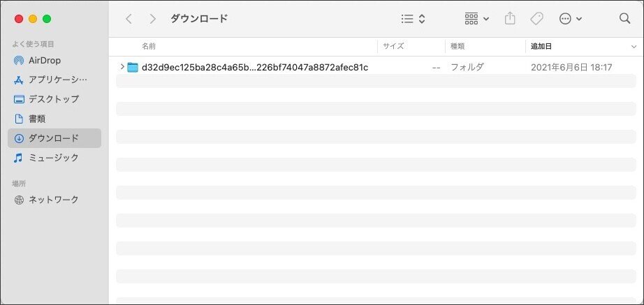Select AirDrop in the sidebar
Viewport: 644px width, 305px height.
tap(54, 61)
